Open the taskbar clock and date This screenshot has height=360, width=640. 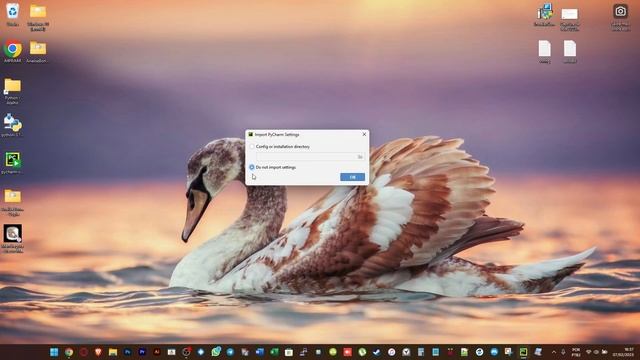click(x=623, y=352)
